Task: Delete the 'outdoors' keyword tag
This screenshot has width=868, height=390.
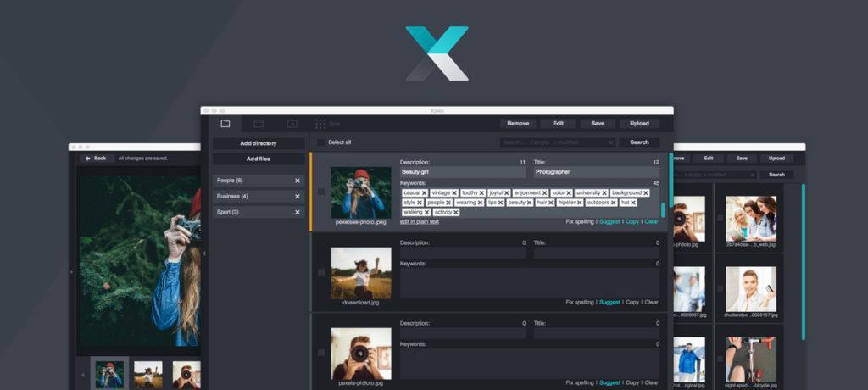Action: coord(614,203)
